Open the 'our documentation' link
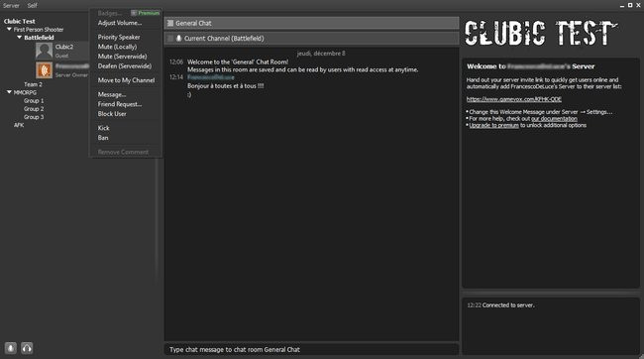This screenshot has height=359, width=644. coord(554,118)
